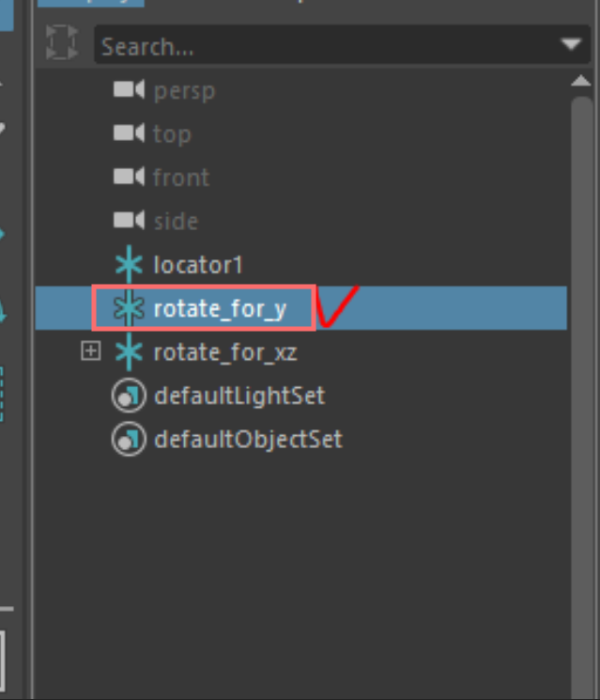Expand the rotate_for_xz hierarchy
This screenshot has height=700, width=600.
click(90, 352)
